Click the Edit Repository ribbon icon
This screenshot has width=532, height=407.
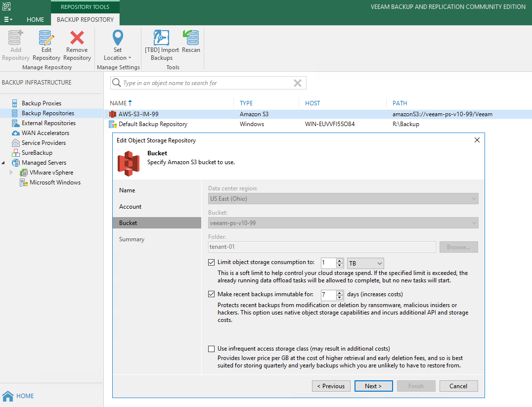click(x=46, y=38)
